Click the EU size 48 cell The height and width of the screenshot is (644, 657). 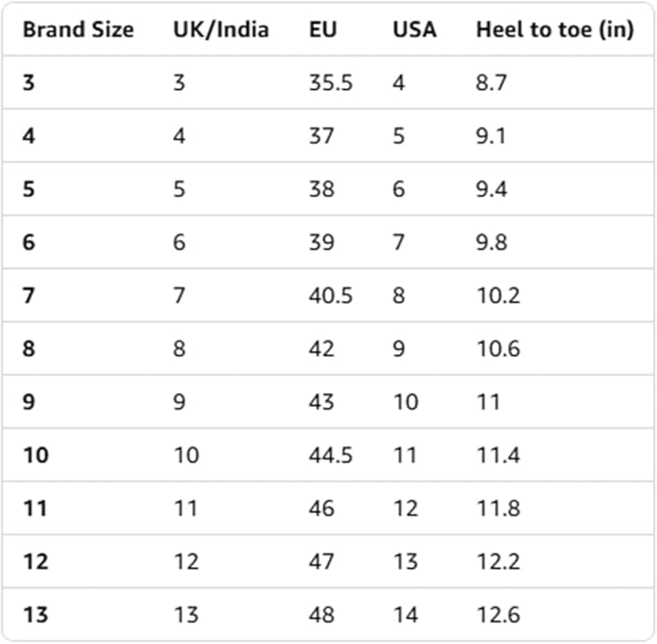tap(322, 615)
